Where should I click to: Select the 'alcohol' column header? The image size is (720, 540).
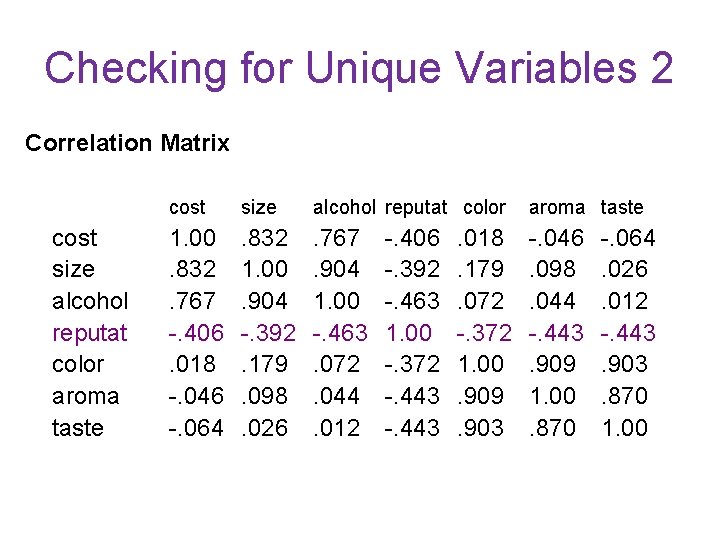[344, 207]
